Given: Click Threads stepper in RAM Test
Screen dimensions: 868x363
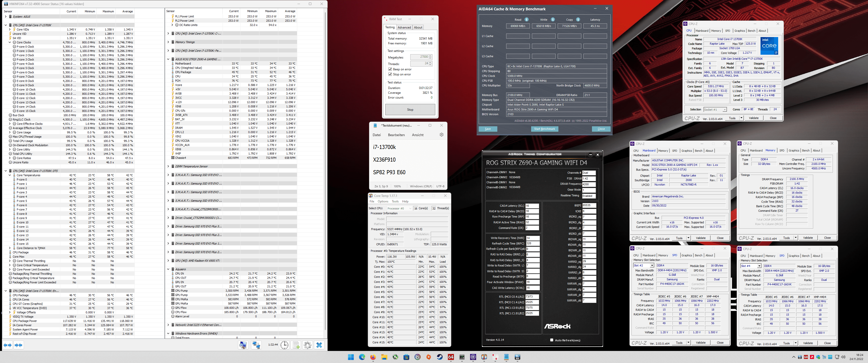Looking at the screenshot, I should coord(430,64).
